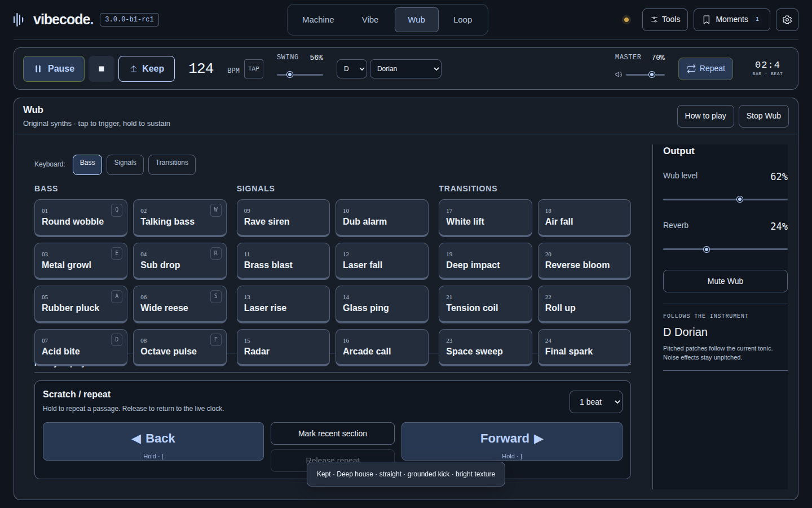Toggle Mute Wub
This screenshot has width=812, height=508.
point(725,281)
